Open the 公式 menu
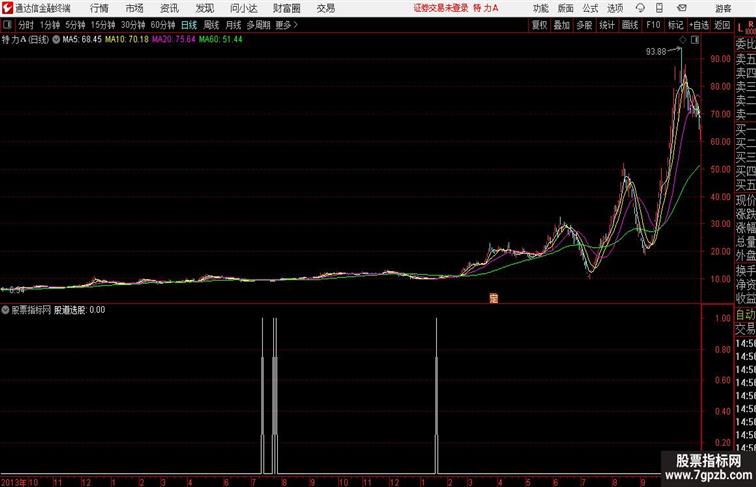Image resolution: width=756 pixels, height=487 pixels. click(x=590, y=8)
